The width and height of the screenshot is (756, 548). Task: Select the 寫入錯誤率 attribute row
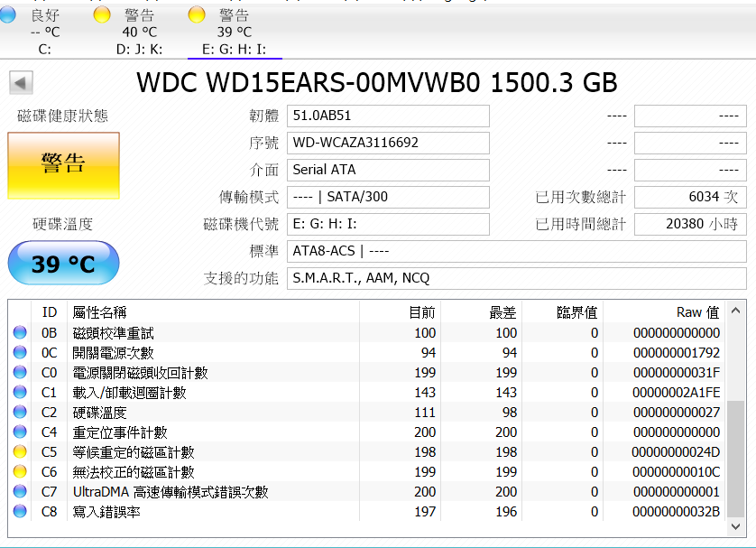(367, 510)
